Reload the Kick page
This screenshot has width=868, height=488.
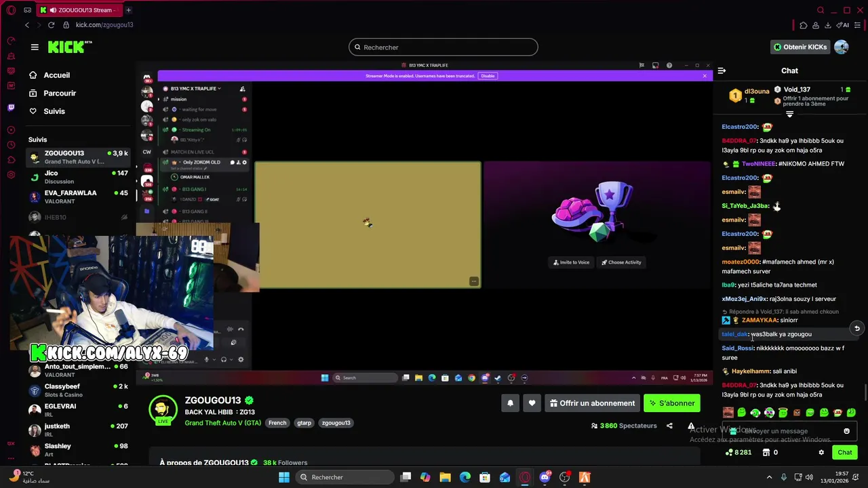pyautogui.click(x=51, y=25)
